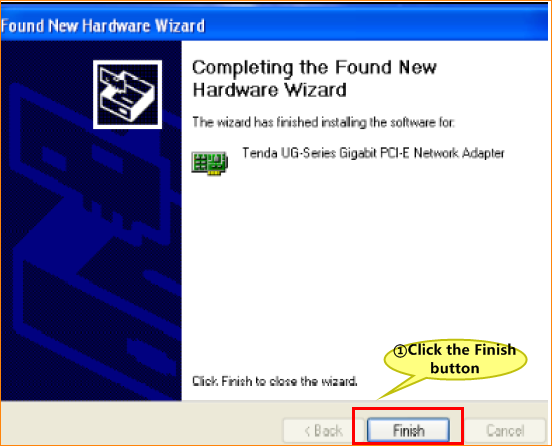This screenshot has height=446, width=552.
Task: Click the word 'button' inside yellow callout
Action: click(x=455, y=369)
